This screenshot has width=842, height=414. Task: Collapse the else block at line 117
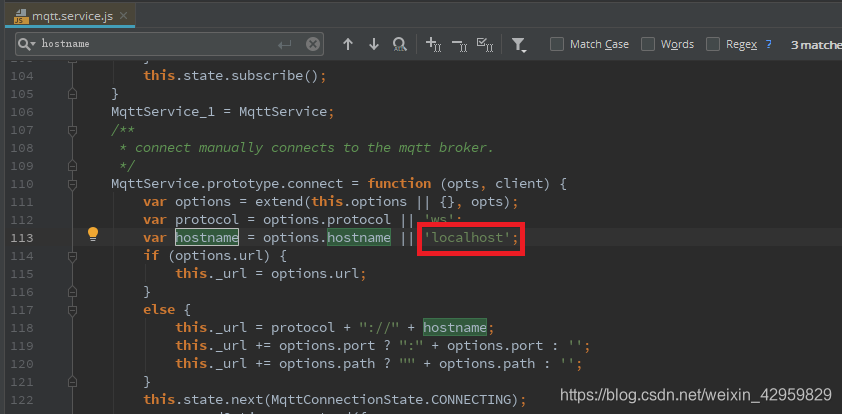pos(72,310)
